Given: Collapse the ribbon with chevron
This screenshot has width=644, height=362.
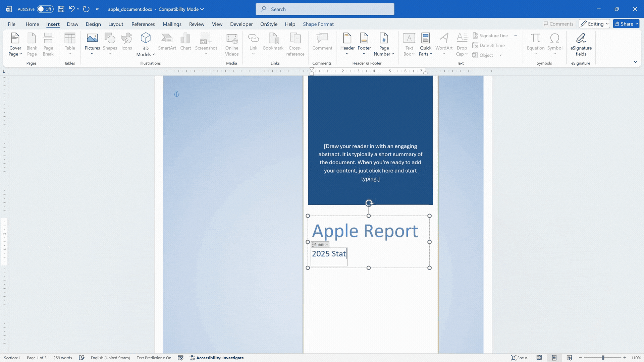Looking at the screenshot, I should coord(635,62).
